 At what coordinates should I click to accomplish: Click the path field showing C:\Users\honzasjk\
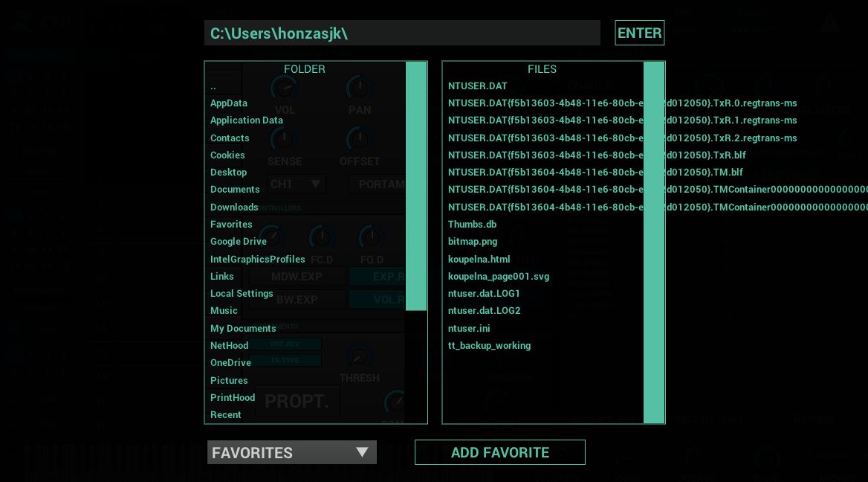[x=402, y=33]
